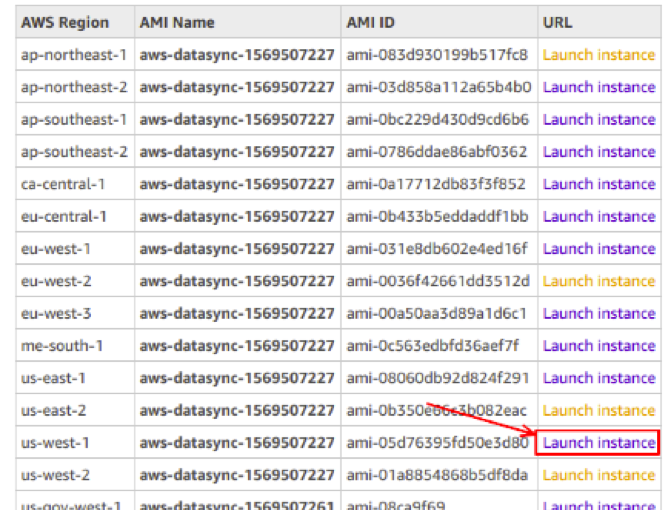Click the URL column header

click(x=599, y=22)
